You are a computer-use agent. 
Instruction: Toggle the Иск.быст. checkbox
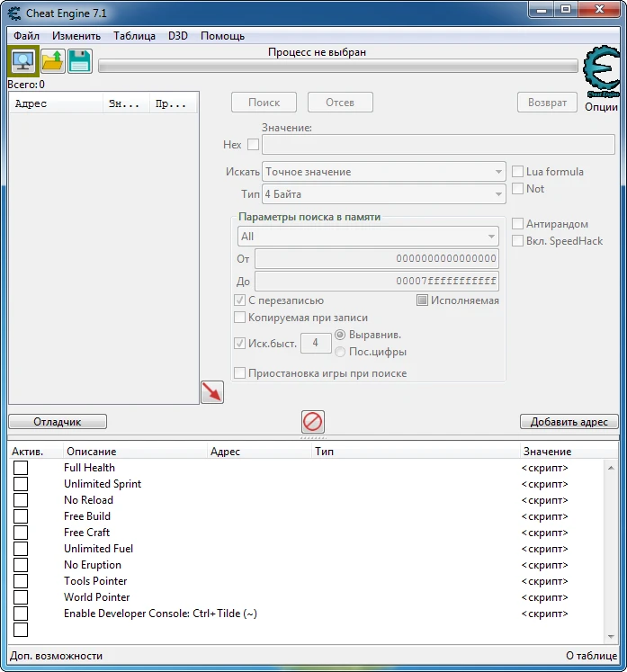tap(239, 343)
